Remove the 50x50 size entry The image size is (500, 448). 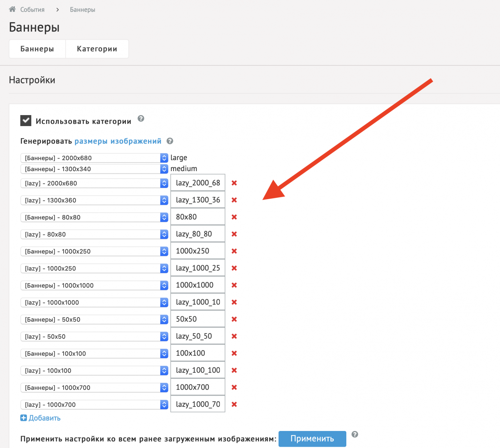click(x=234, y=319)
